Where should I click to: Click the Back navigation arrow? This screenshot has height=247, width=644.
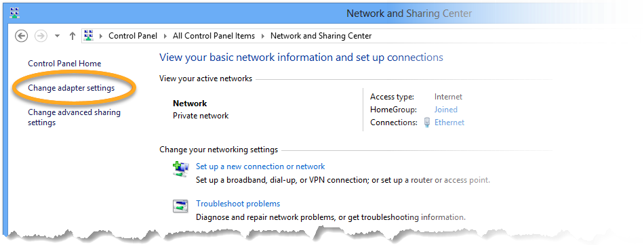(22, 36)
